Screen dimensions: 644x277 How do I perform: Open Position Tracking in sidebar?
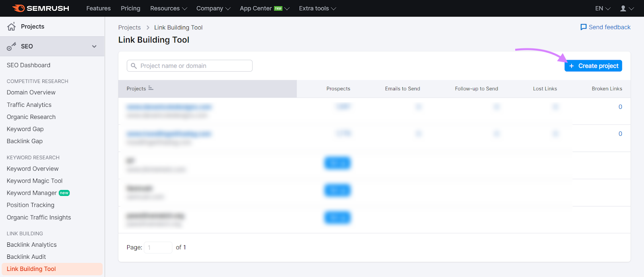pyautogui.click(x=31, y=205)
